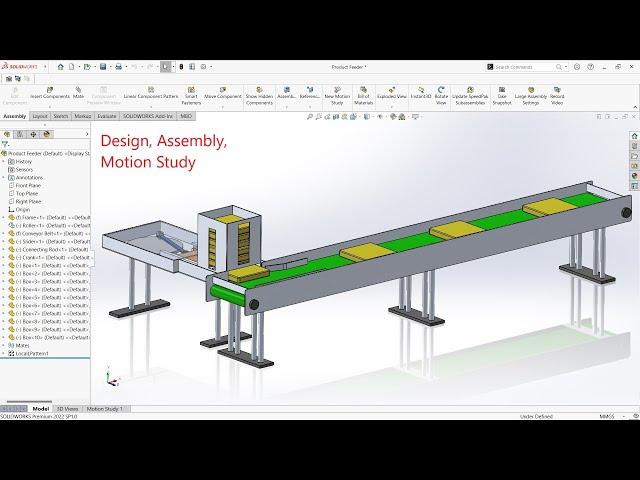
Task: Click Smart Fasteners tool
Action: pos(191,96)
